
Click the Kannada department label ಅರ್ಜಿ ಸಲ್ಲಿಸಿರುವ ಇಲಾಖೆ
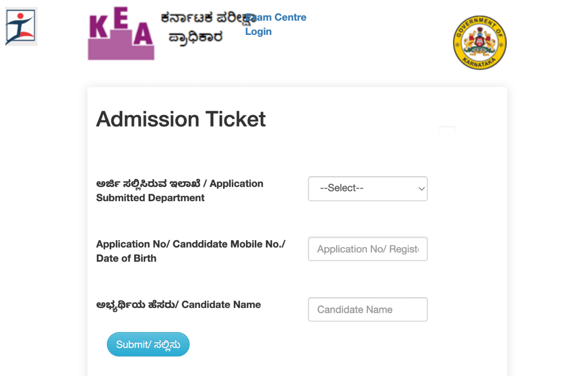tap(147, 184)
